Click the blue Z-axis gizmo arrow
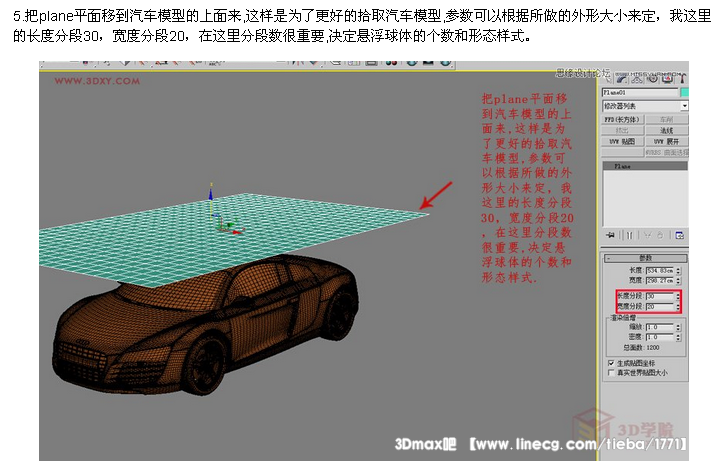The height and width of the screenshot is (461, 716). pos(211,194)
